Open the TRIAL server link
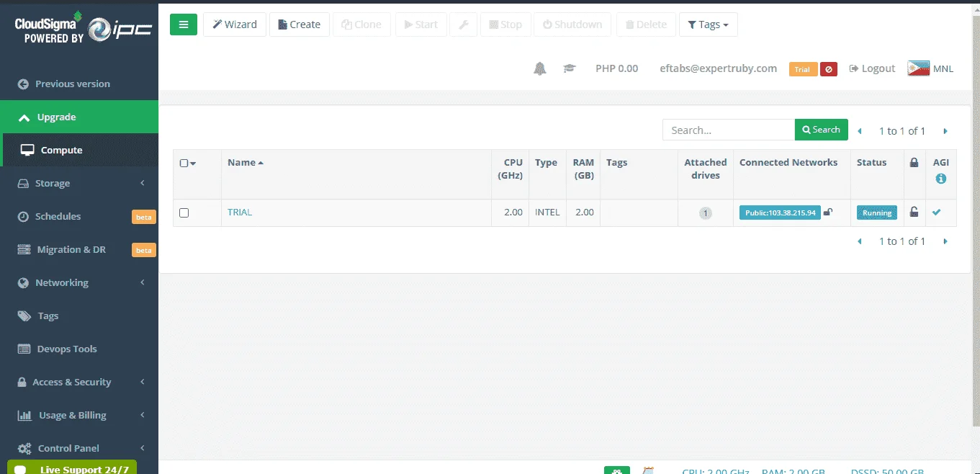The height and width of the screenshot is (474, 980). point(240,213)
